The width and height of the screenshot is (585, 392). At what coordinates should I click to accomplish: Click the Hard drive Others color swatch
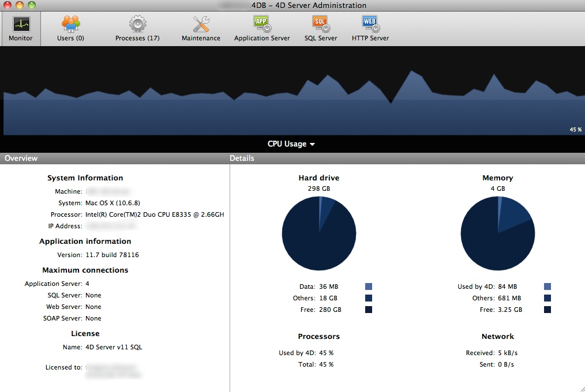369,298
